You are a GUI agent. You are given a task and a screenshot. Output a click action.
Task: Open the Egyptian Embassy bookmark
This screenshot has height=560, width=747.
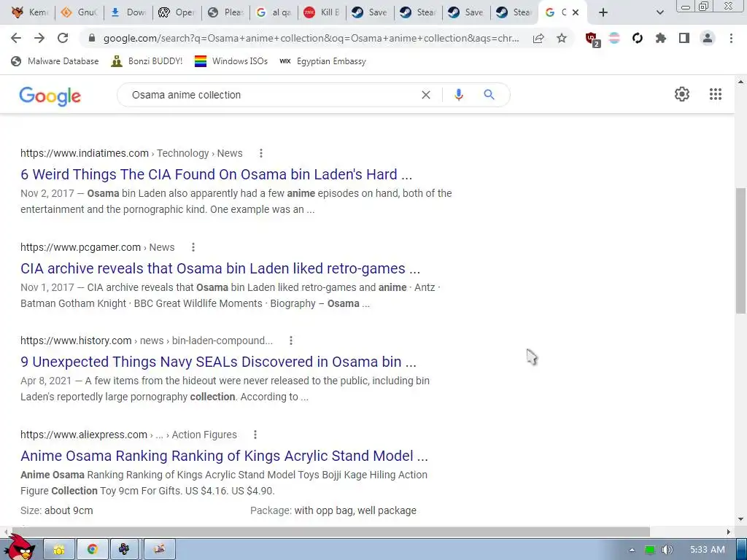coord(322,61)
